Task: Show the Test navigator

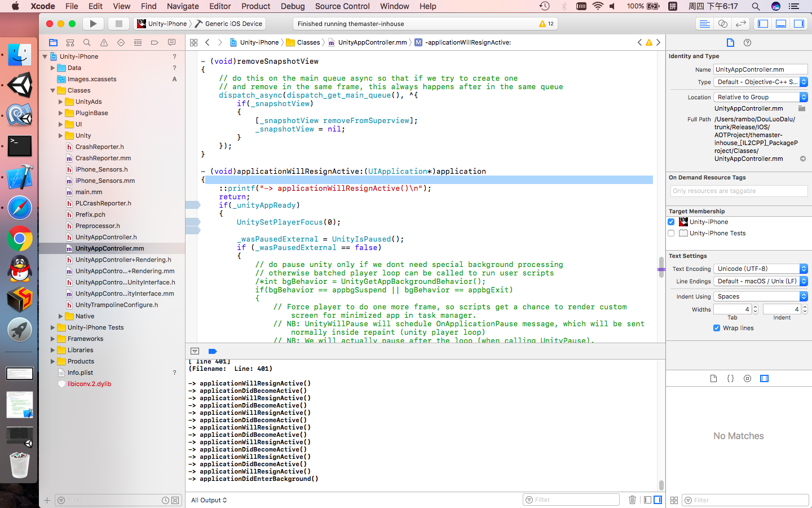Action: click(121, 43)
